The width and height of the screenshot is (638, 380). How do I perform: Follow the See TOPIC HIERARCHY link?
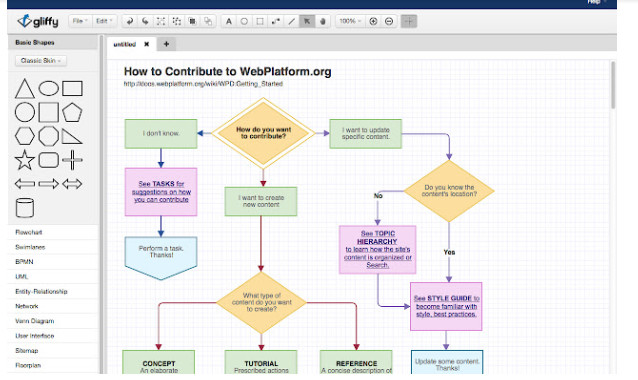coord(378,249)
